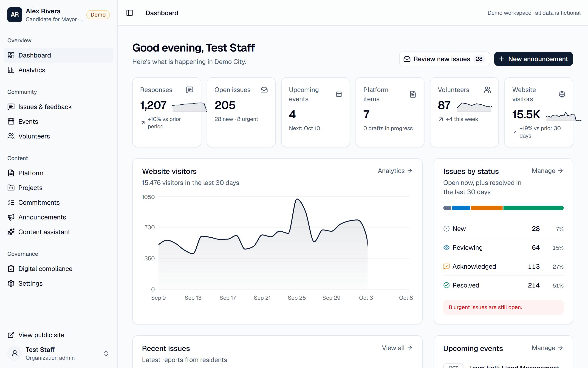Click the Open issues inbox icon
Image resolution: width=588 pixels, height=368 pixels.
(x=264, y=90)
